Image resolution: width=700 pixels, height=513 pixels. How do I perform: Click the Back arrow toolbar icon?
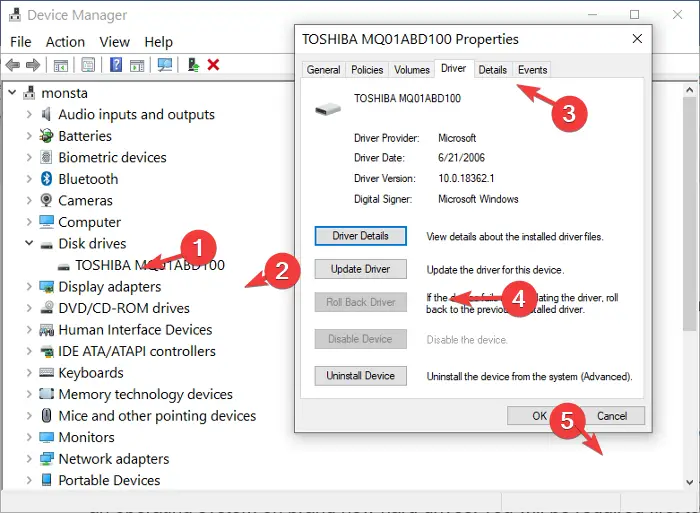point(12,65)
